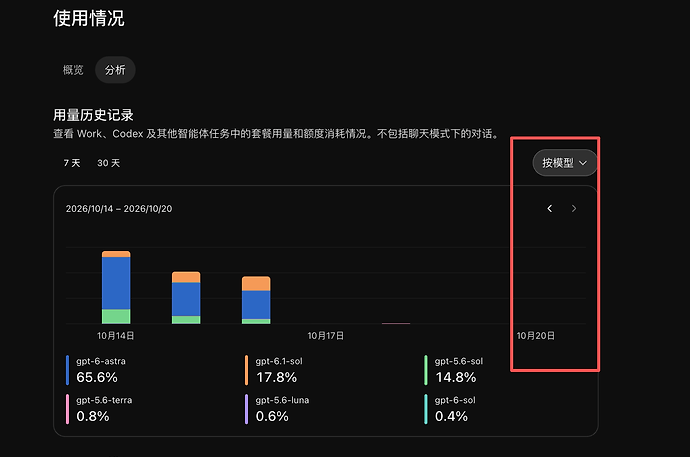This screenshot has width=690, height=457.
Task: Go to the previous date range
Action: click(549, 208)
